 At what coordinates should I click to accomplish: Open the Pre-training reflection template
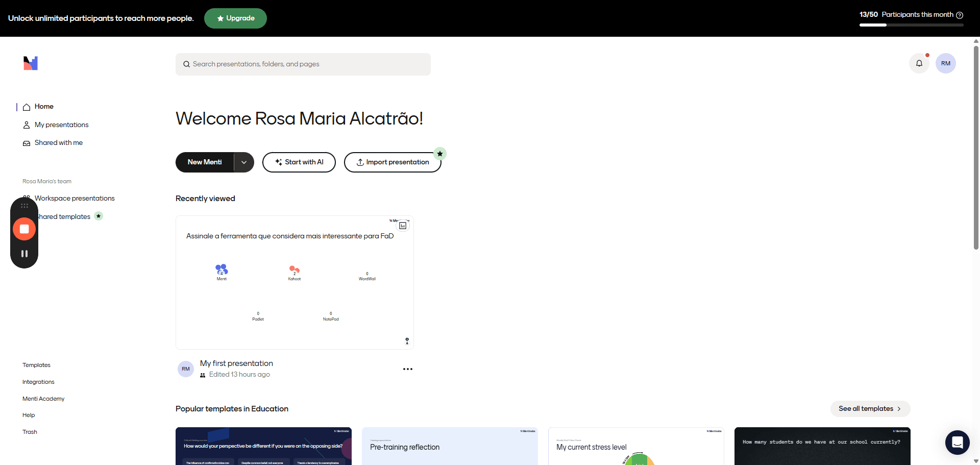coord(450,446)
